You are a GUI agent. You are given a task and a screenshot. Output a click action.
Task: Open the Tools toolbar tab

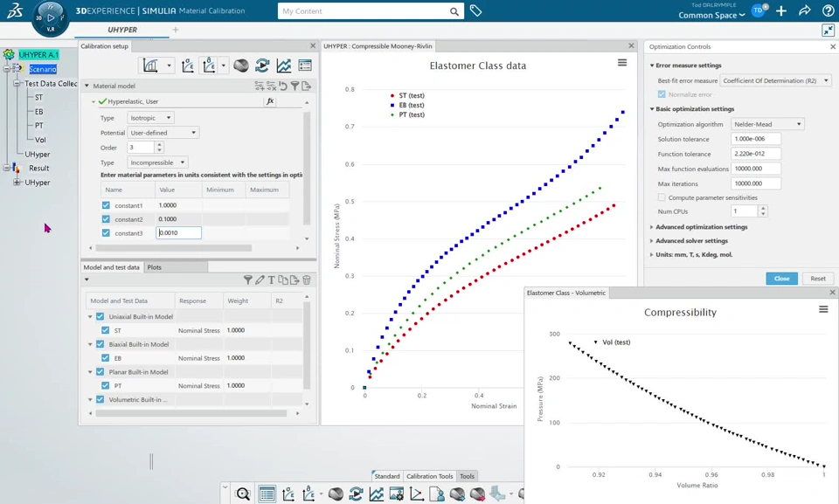[x=467, y=476]
